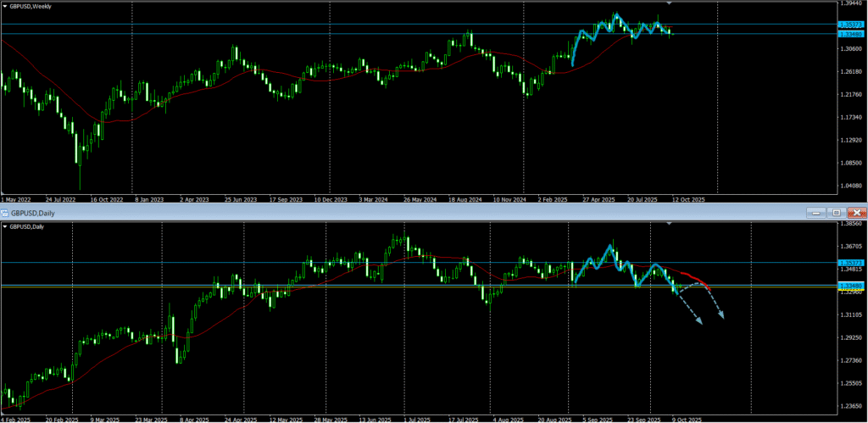868x423 pixels.
Task: Select the right dashed arrowhead on Daily chart
Action: 721,316
